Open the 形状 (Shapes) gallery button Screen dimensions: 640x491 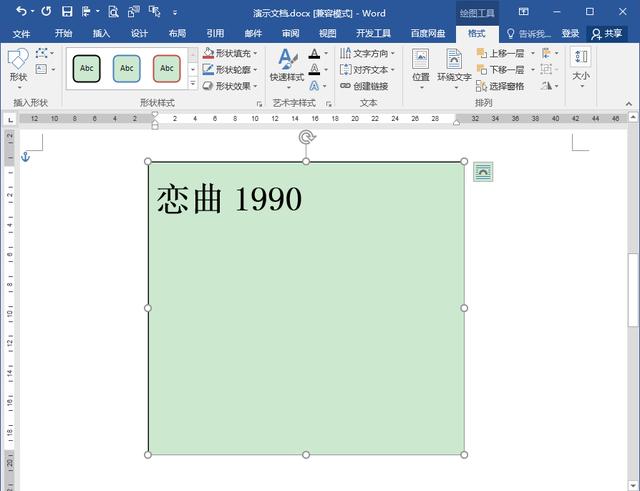click(18, 69)
